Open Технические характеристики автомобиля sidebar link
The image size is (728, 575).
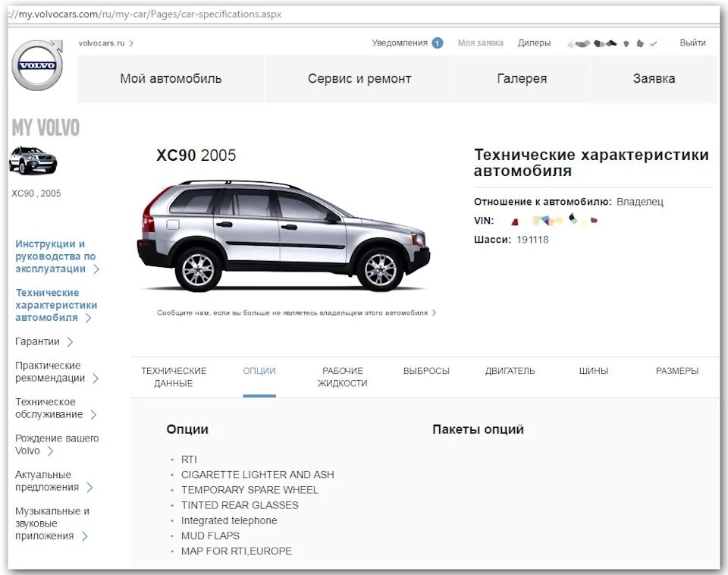click(x=56, y=305)
